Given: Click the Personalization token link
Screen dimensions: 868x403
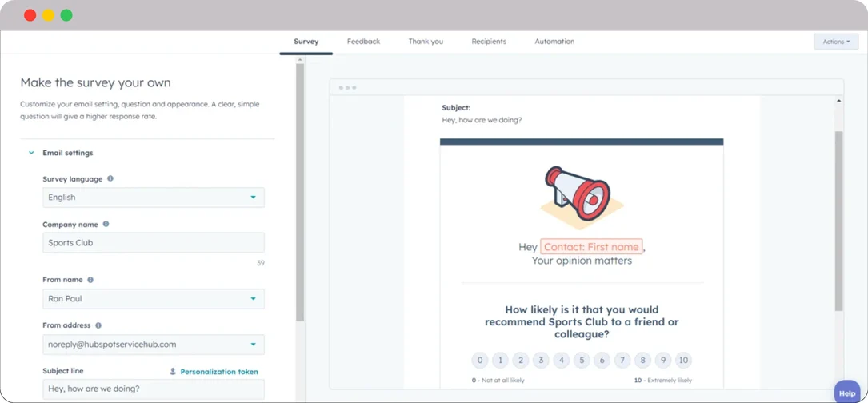Looking at the screenshot, I should 219,372.
